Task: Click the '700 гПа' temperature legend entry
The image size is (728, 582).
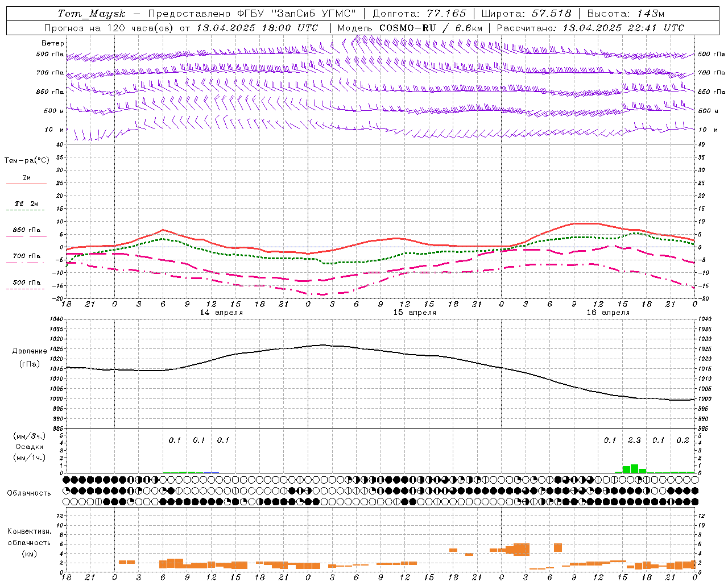Action: [27, 256]
